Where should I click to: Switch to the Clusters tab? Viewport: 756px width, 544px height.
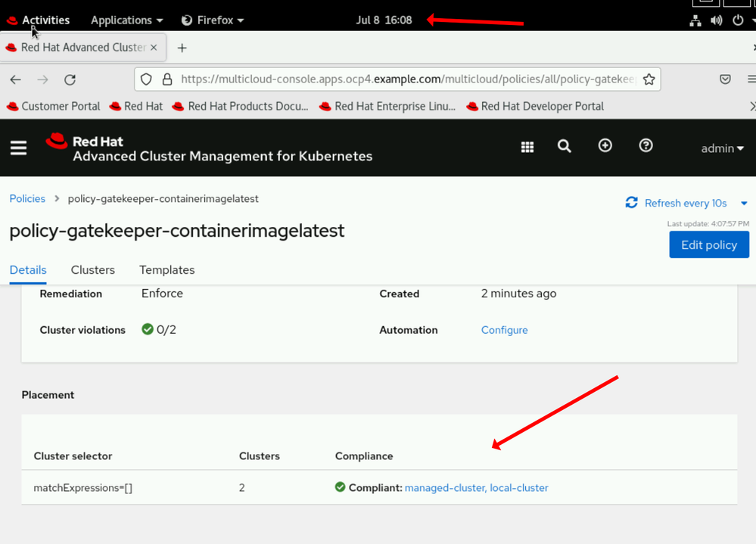(92, 270)
